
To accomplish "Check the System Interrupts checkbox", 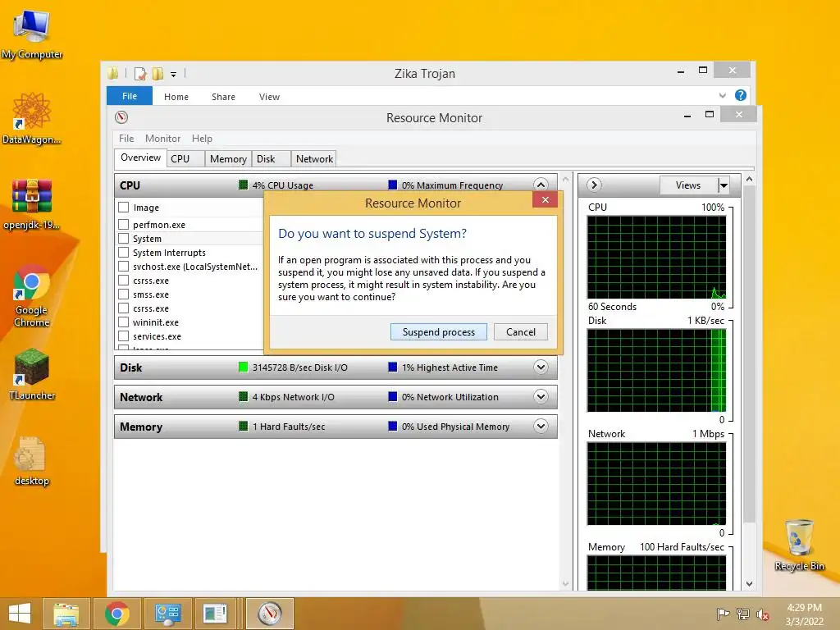I will click(x=124, y=252).
